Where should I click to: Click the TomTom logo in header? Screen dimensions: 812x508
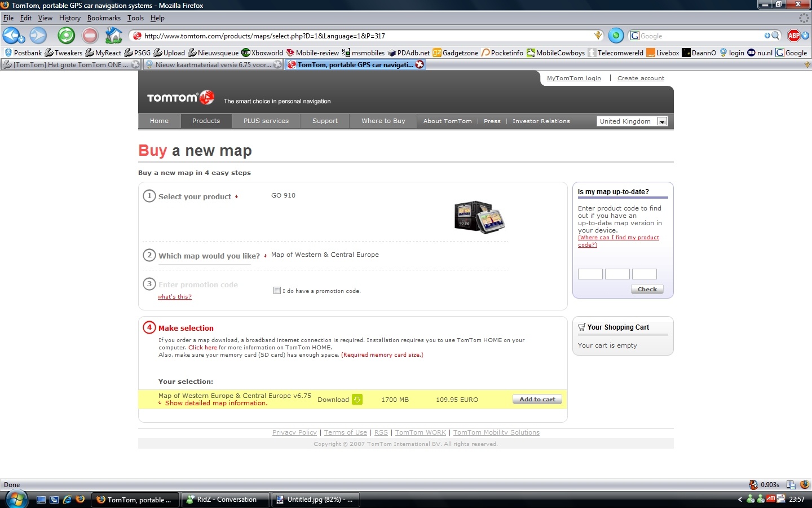pyautogui.click(x=180, y=98)
